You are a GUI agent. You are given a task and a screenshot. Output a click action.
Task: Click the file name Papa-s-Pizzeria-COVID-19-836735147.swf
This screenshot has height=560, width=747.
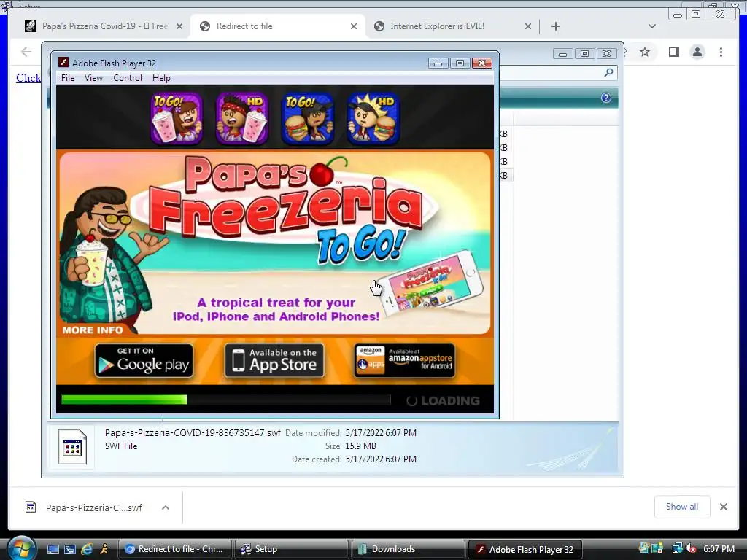tap(193, 433)
